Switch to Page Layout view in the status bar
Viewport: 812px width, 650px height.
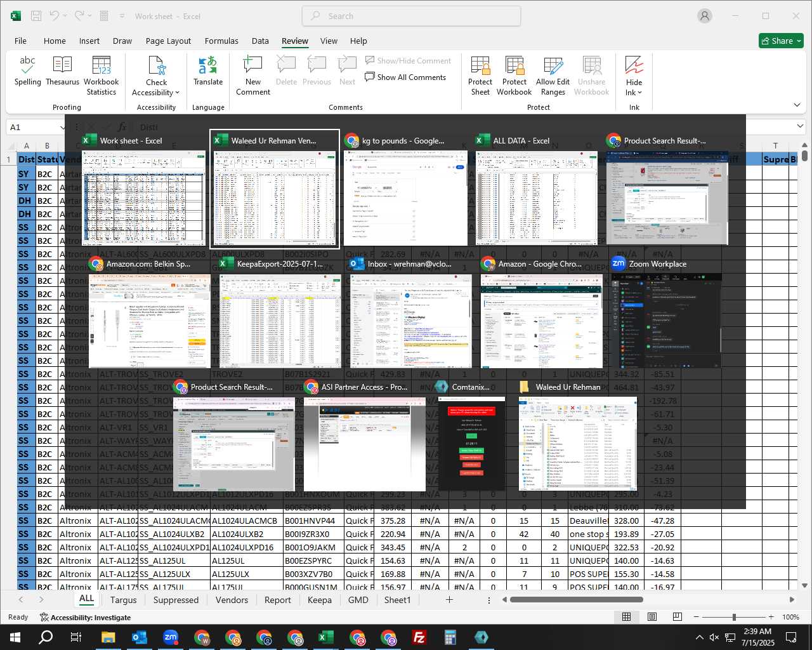(652, 617)
